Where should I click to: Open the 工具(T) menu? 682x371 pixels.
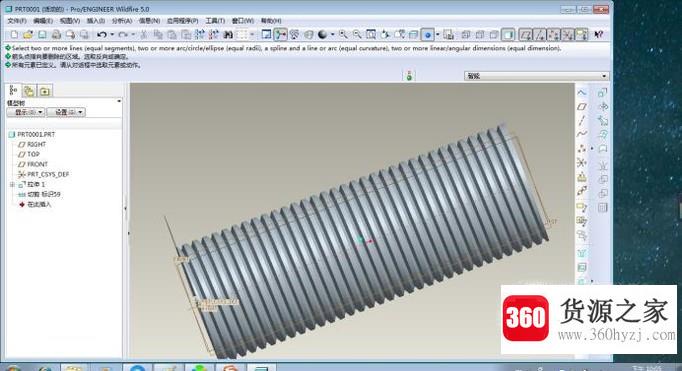(x=215, y=20)
